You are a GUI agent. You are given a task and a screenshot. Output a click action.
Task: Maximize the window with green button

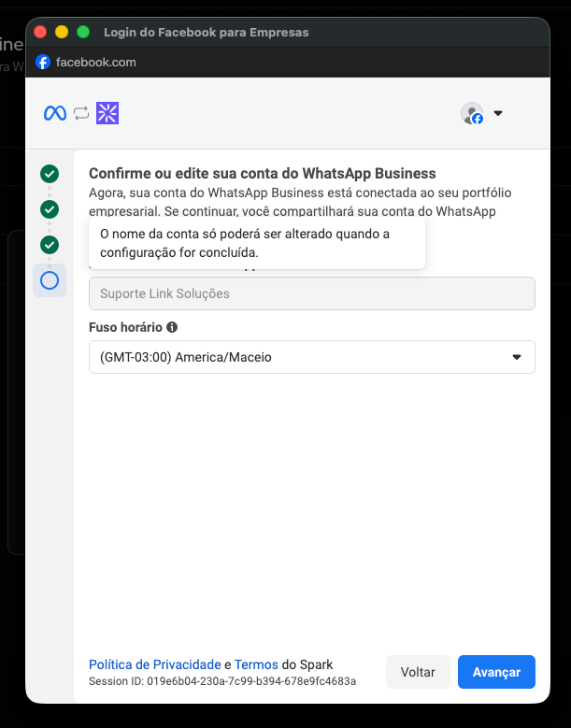click(x=83, y=32)
